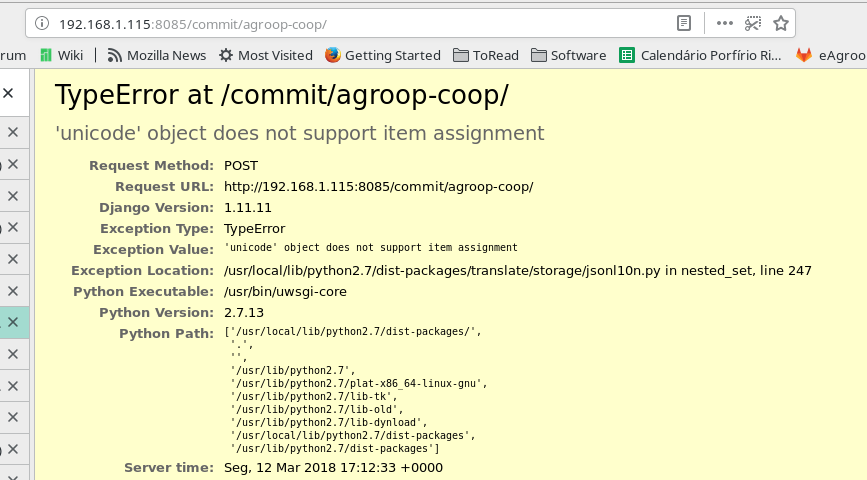The image size is (867, 480).
Task: Click the 'unicode' object error subtitle
Action: [300, 133]
